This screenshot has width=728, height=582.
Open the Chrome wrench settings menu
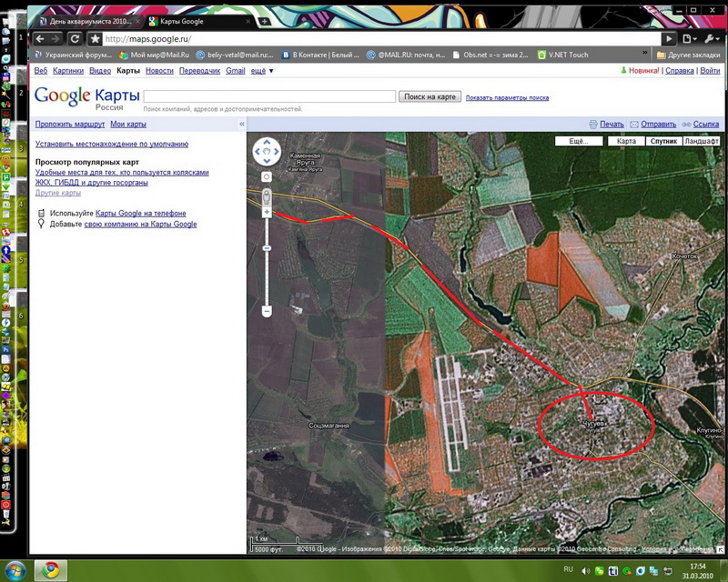click(711, 39)
